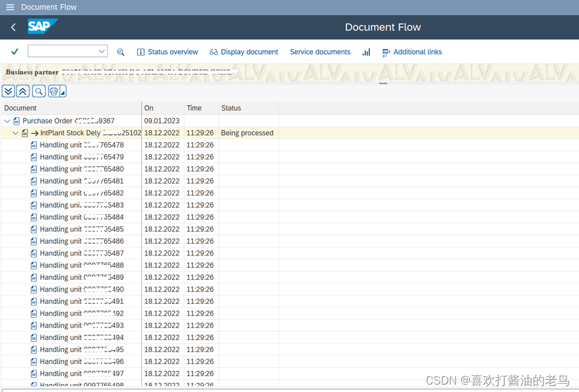Confirm with the green checkmark icon
This screenshot has width=579, height=392.
(15, 51)
